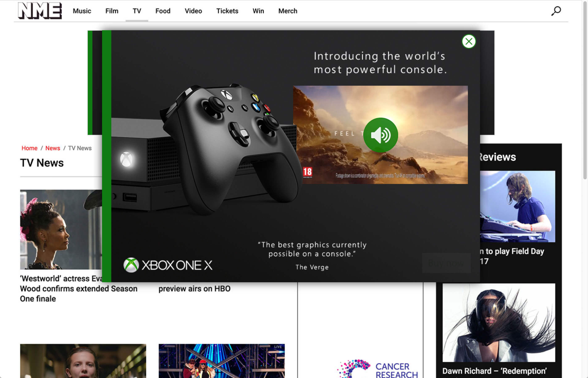Unmute the ad video with speaker button
Image resolution: width=588 pixels, height=378 pixels.
381,135
